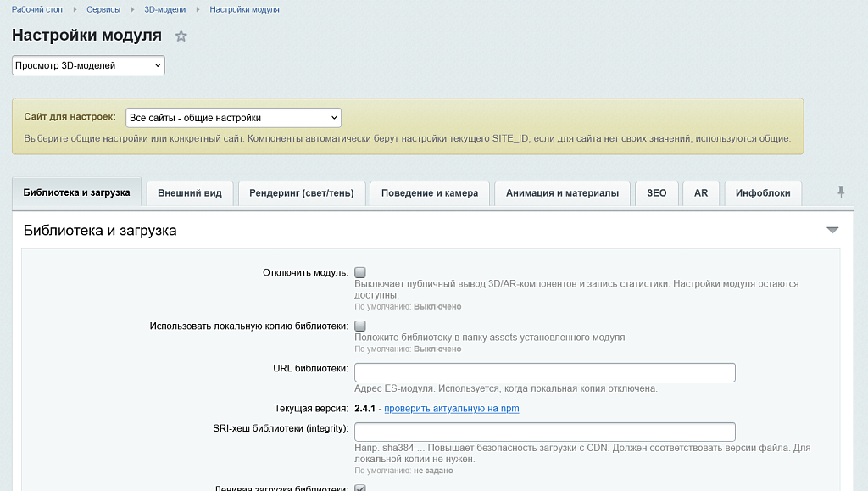Toggle the Ленивая загрузка библиотеки checkbox
This screenshot has height=491, width=868.
(x=359, y=488)
